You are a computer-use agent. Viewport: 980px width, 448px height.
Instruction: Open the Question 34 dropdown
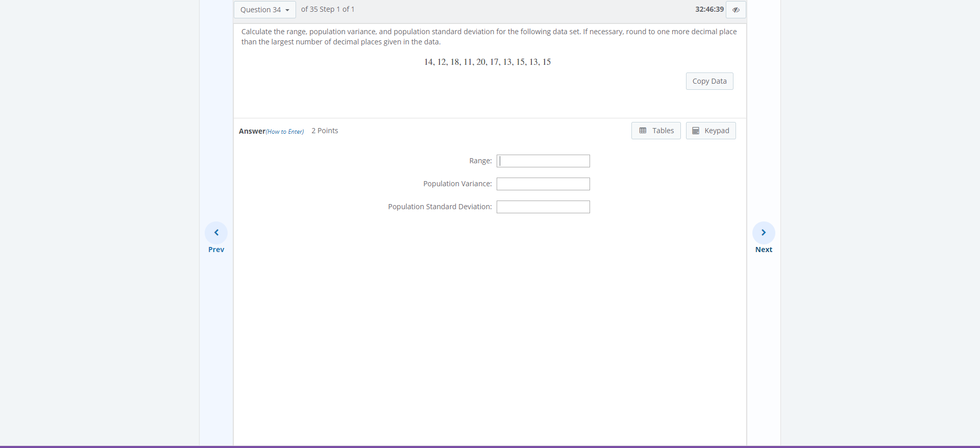pyautogui.click(x=264, y=10)
